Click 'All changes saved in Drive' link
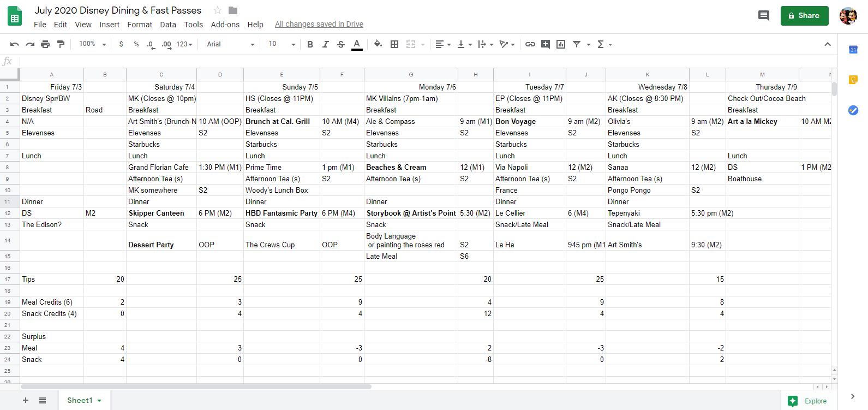 click(x=319, y=25)
